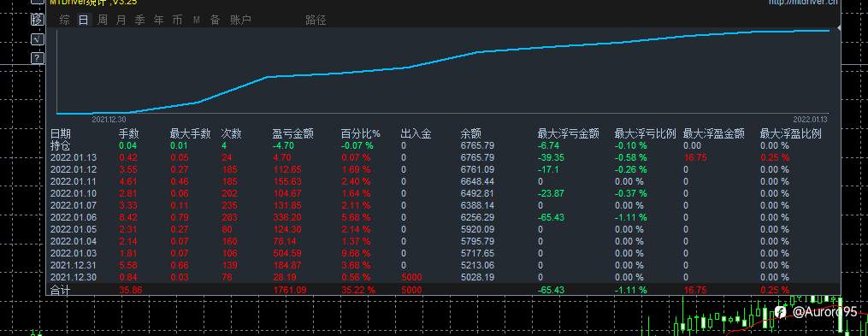This screenshot has height=336, width=868.
Task: Click the 最大浮盈金额 column header
Action: pos(713,134)
